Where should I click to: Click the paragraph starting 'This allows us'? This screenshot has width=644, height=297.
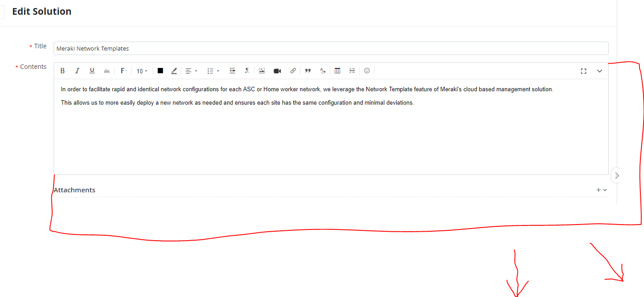click(237, 103)
